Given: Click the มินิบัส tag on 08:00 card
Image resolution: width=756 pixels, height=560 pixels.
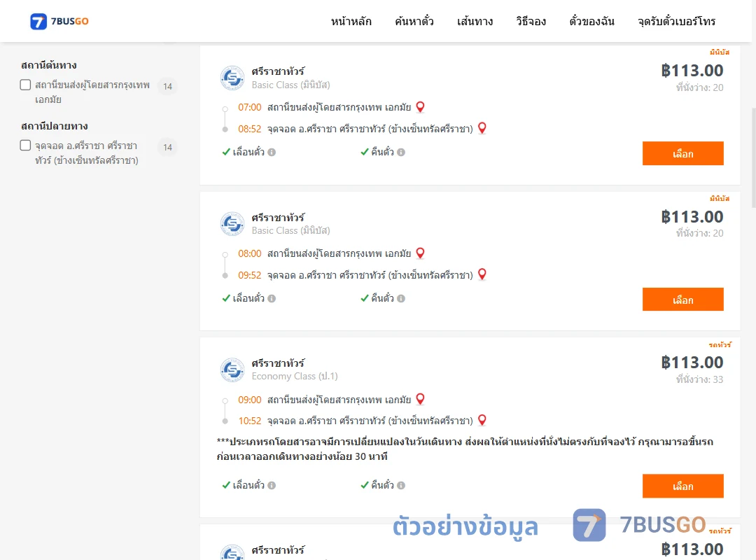Looking at the screenshot, I should (720, 198).
